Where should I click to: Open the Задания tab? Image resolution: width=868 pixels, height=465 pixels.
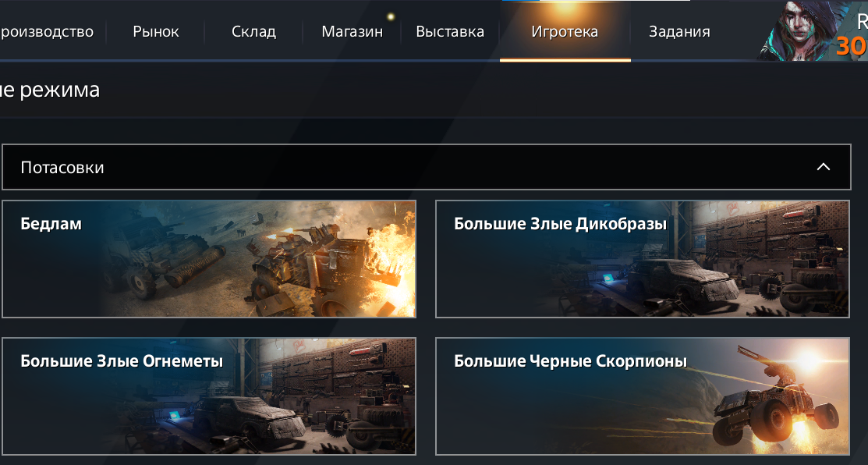click(x=679, y=31)
